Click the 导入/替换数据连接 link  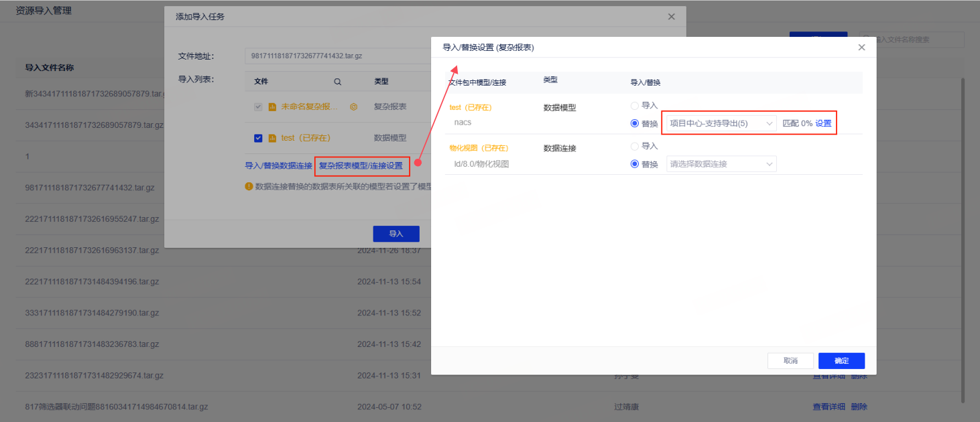click(x=278, y=165)
